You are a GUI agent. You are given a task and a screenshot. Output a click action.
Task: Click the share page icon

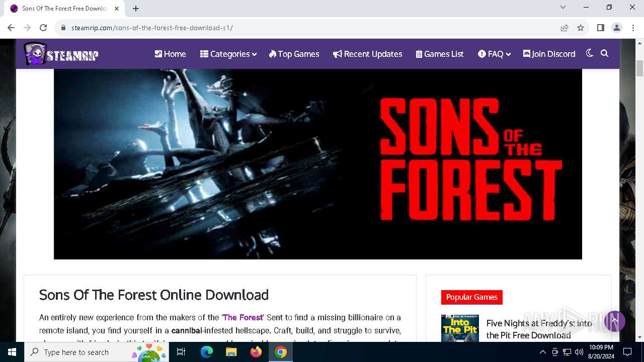[565, 28]
